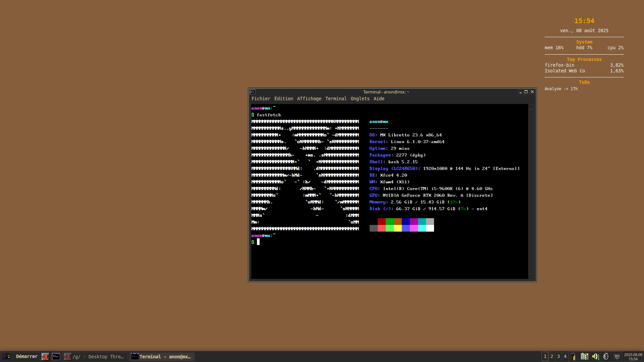The height and width of the screenshot is (362, 644).
Task: Click the 'OS: MX Libretto 23.6 x86_64' line
Action: pyautogui.click(x=406, y=135)
